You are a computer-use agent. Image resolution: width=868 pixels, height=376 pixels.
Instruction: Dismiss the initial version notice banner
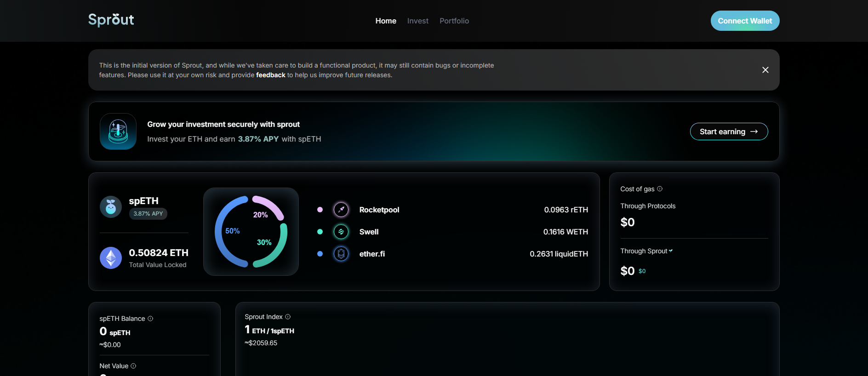(765, 70)
